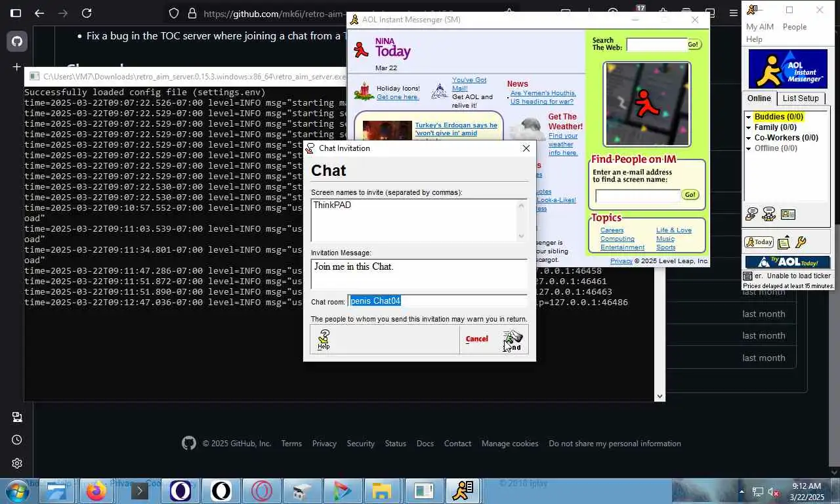The width and height of the screenshot is (840, 504).
Task: Open the File Explorer folder taskbar icon
Action: pos(382,491)
